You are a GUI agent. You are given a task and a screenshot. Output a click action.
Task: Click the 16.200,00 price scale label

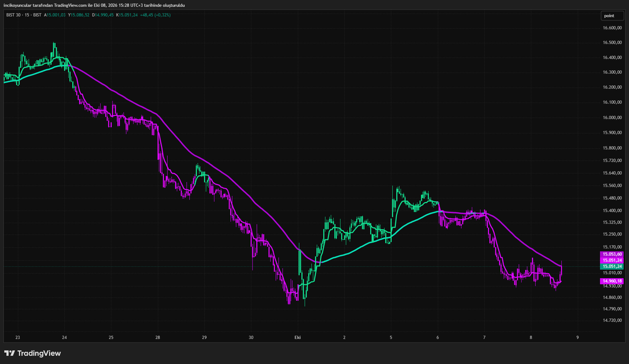pos(612,87)
